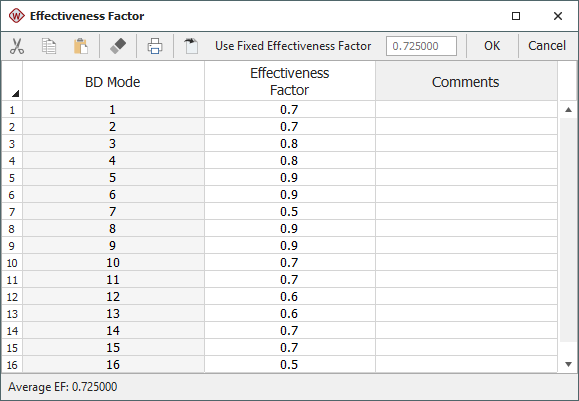Screen dimensions: 579x401
Task: Click the Cancel button
Action: point(547,46)
